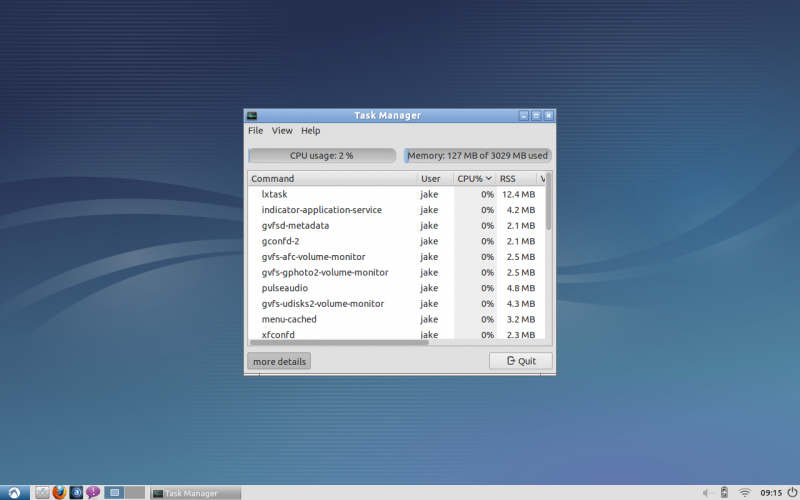Viewport: 800px width, 500px height.
Task: Open the File menu
Action: pos(256,131)
